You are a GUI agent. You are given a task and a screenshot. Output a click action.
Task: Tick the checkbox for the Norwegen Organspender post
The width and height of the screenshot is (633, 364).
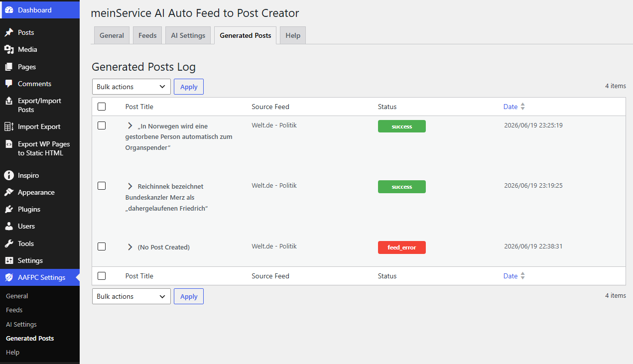click(102, 125)
